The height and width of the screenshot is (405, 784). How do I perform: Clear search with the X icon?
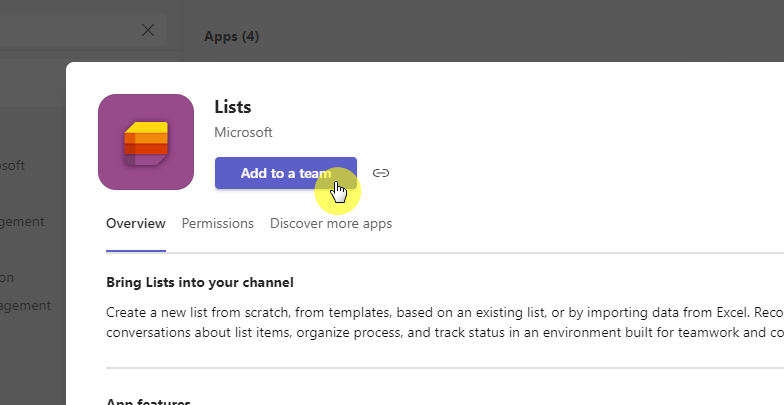(x=148, y=30)
